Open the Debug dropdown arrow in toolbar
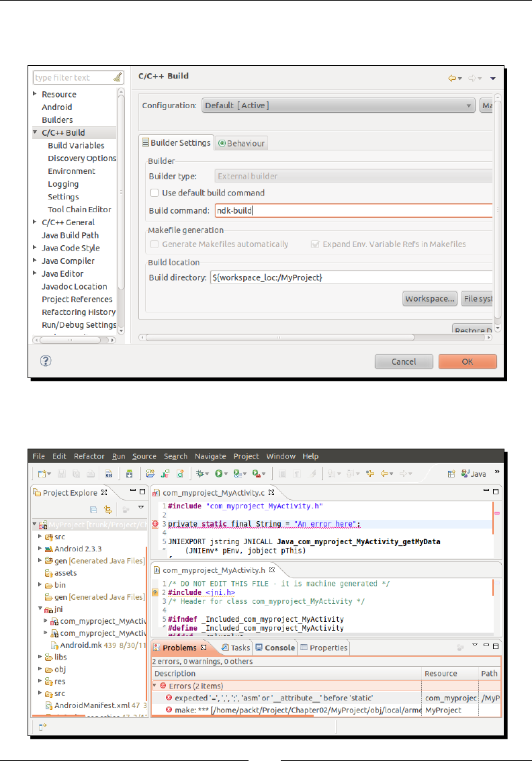Screen dimensions: 532x767 207,473
